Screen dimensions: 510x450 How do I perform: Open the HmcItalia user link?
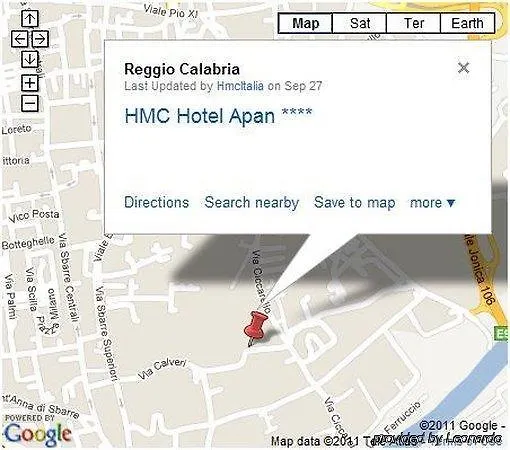240,86
